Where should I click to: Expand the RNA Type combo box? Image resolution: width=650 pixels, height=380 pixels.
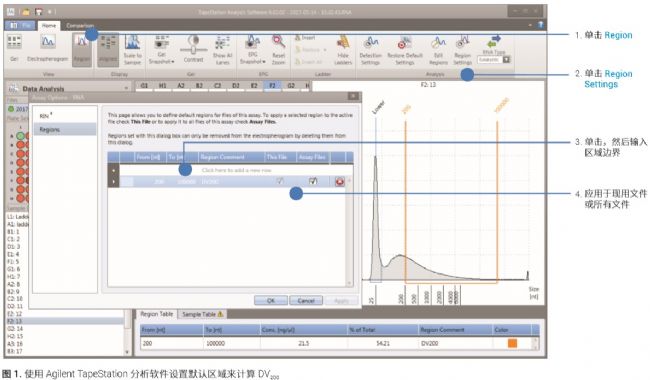506,60
